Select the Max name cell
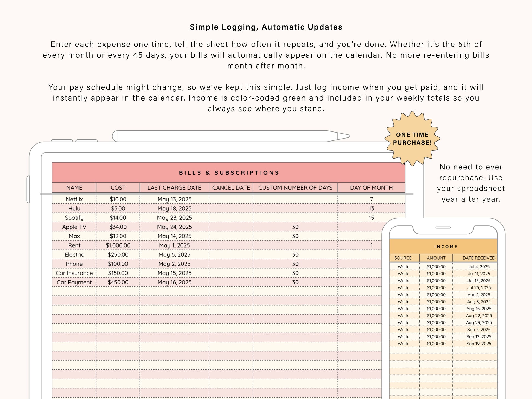The width and height of the screenshot is (532, 399). tap(74, 236)
